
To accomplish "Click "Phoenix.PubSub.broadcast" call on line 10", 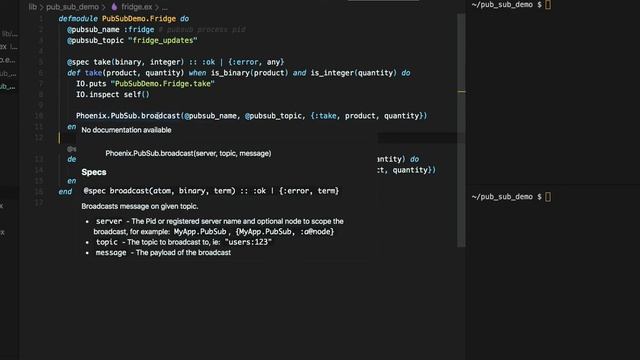I will click(128, 116).
